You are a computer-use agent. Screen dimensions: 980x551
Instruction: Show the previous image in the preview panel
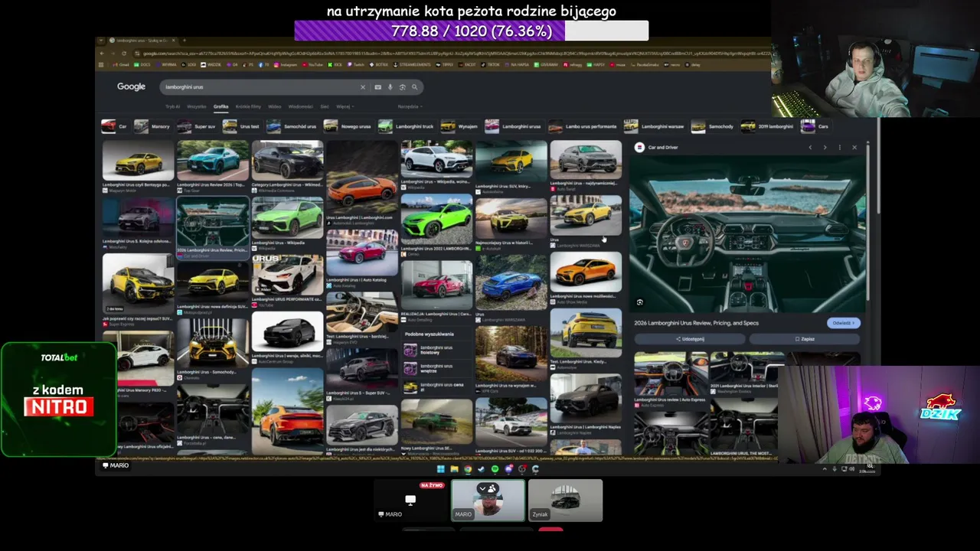(x=810, y=147)
